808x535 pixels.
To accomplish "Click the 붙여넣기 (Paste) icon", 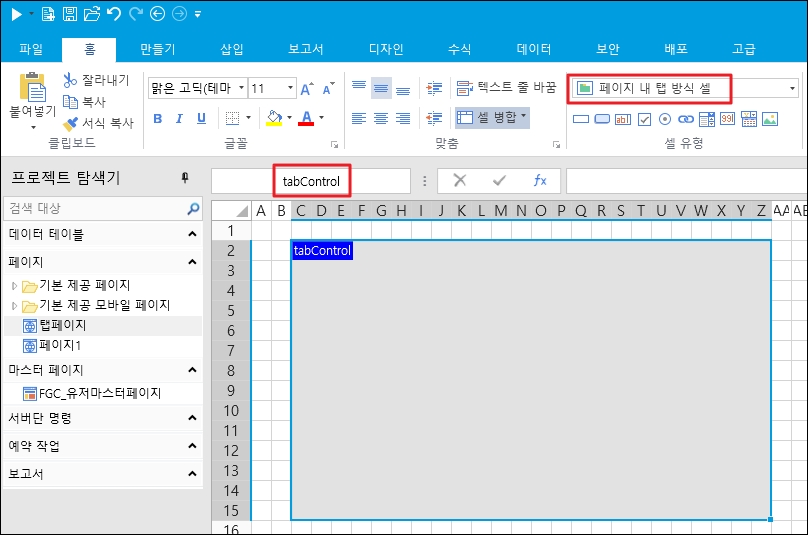I will point(34,90).
